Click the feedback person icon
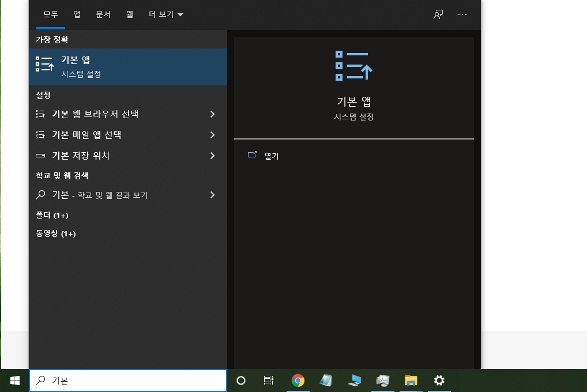Image resolution: width=587 pixels, height=392 pixels. pyautogui.click(x=438, y=14)
